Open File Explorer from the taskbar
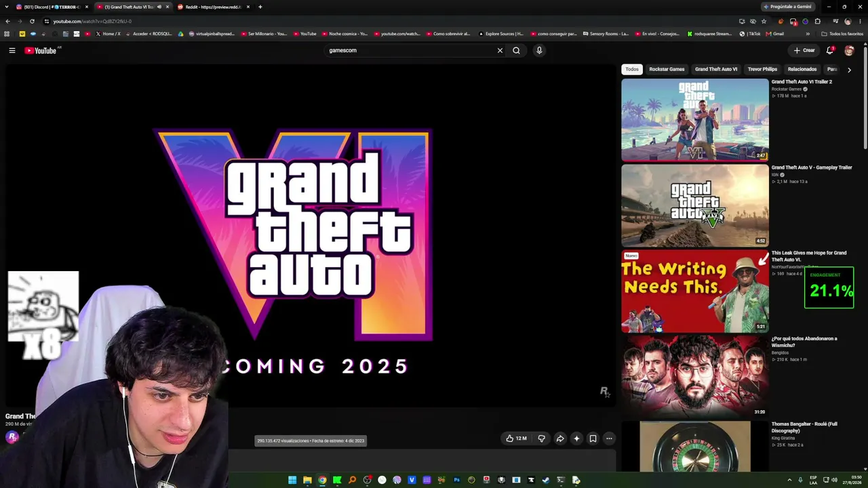 [x=307, y=480]
